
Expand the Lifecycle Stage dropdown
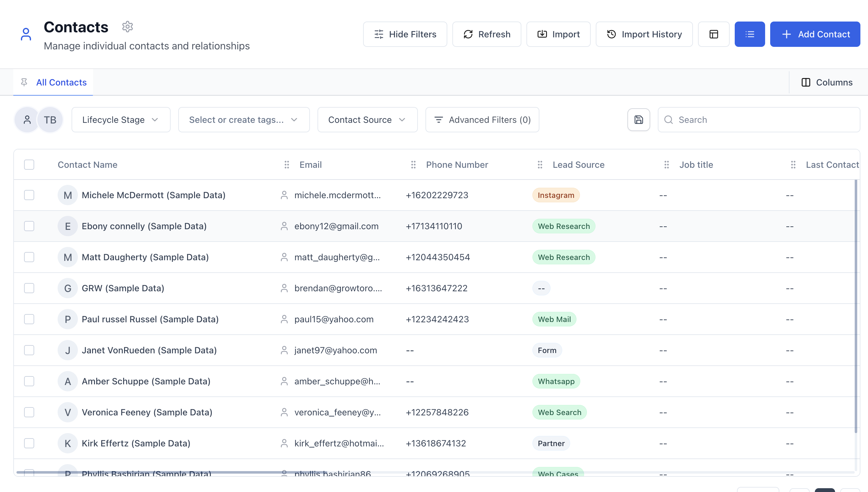121,120
